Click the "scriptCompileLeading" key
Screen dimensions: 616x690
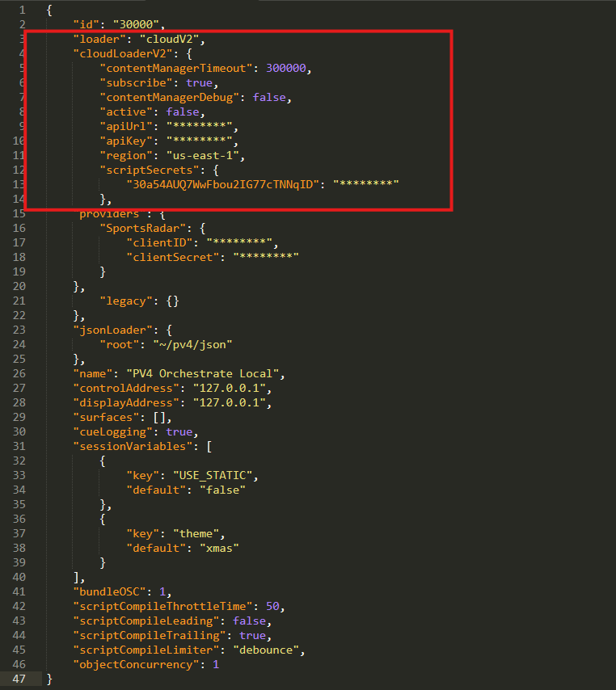click(x=146, y=621)
